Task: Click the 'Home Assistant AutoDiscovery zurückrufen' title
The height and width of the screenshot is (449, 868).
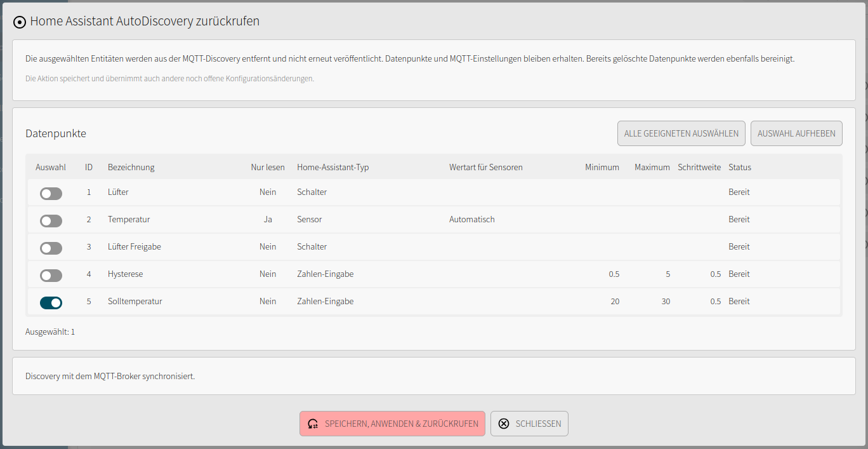Action: (145, 21)
